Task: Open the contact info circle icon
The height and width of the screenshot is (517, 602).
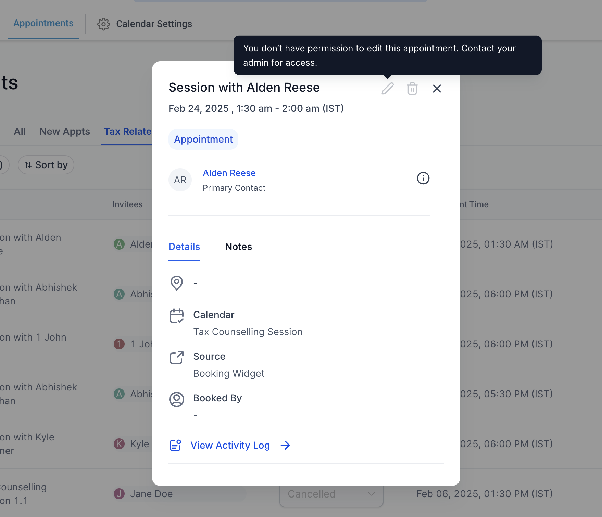Action: pos(423,178)
